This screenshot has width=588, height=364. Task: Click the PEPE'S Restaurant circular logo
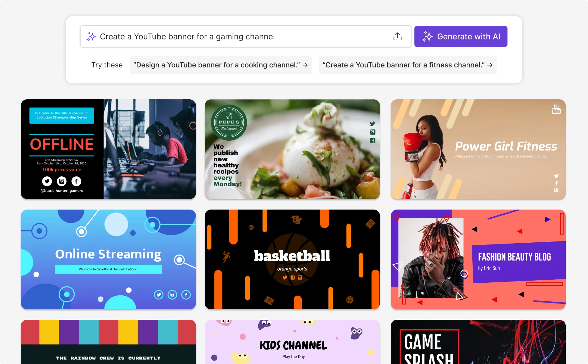(x=229, y=123)
